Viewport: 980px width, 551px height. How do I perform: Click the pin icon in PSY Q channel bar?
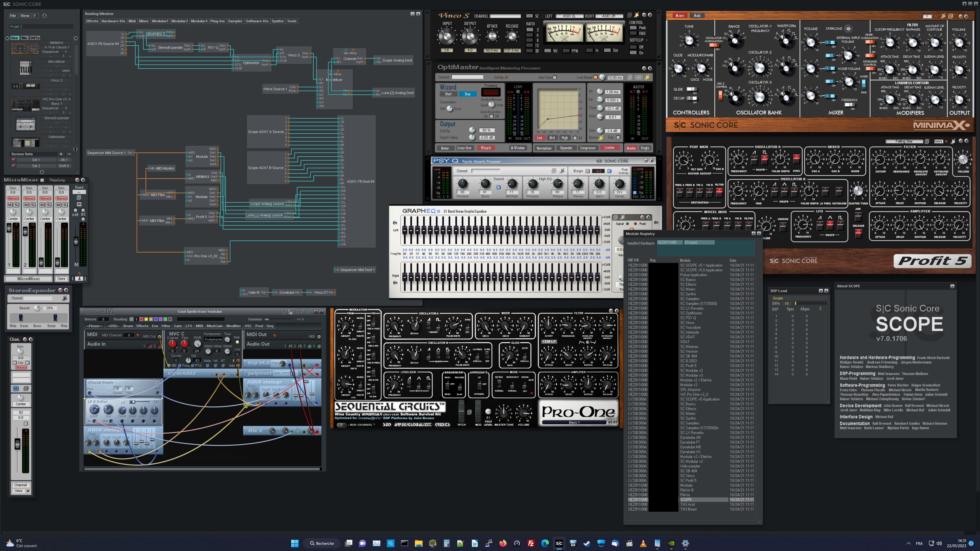[x=562, y=171]
